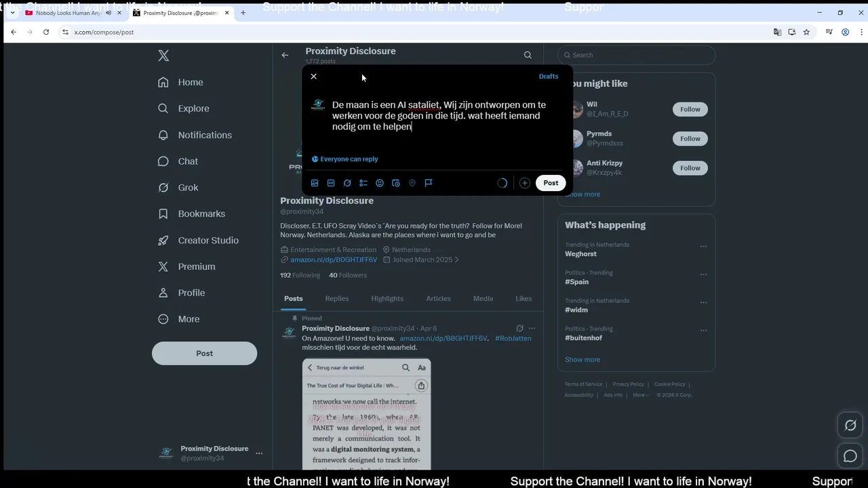The width and height of the screenshot is (868, 488).
Task: Add a GIF to the post
Action: point(331,183)
